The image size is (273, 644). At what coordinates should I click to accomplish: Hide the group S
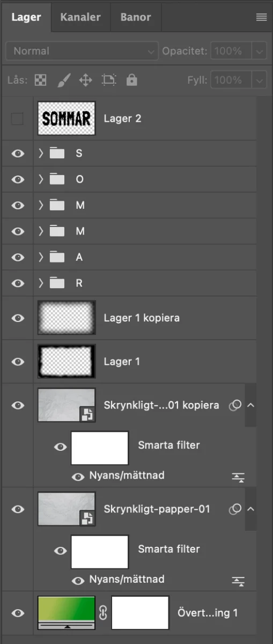(18, 153)
